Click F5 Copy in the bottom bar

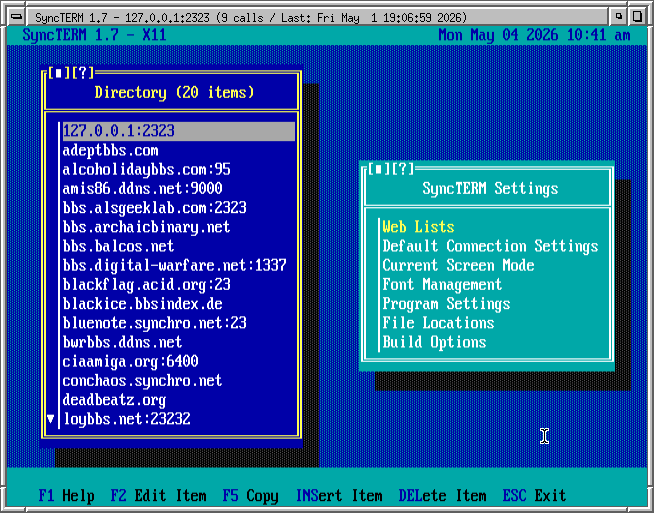250,496
